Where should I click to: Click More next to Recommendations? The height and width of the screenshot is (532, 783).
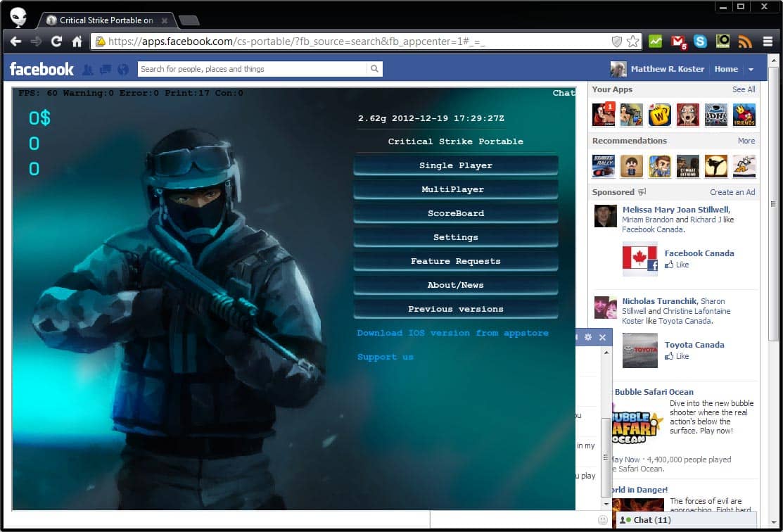746,141
